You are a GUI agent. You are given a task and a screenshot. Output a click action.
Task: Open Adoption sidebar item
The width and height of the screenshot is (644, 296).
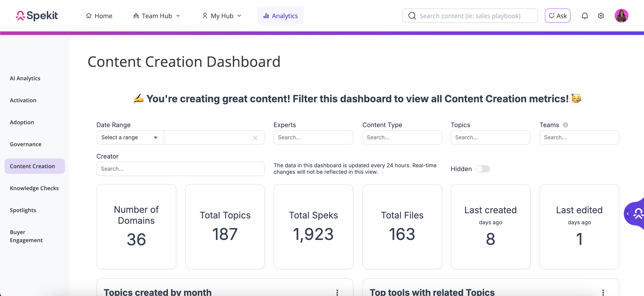coord(22,122)
